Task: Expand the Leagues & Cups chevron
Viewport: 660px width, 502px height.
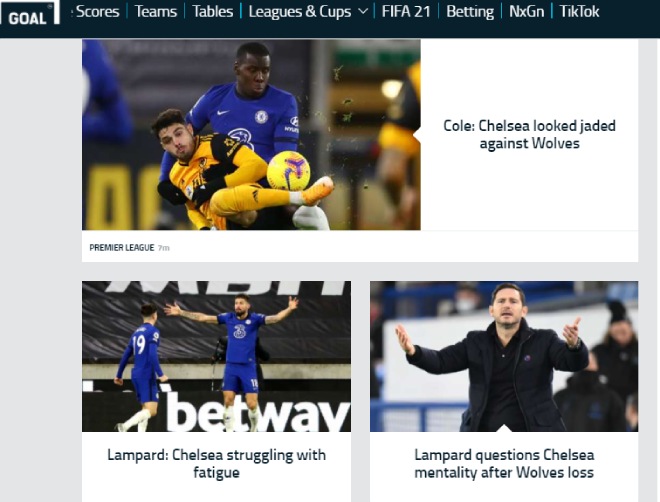Action: point(363,12)
